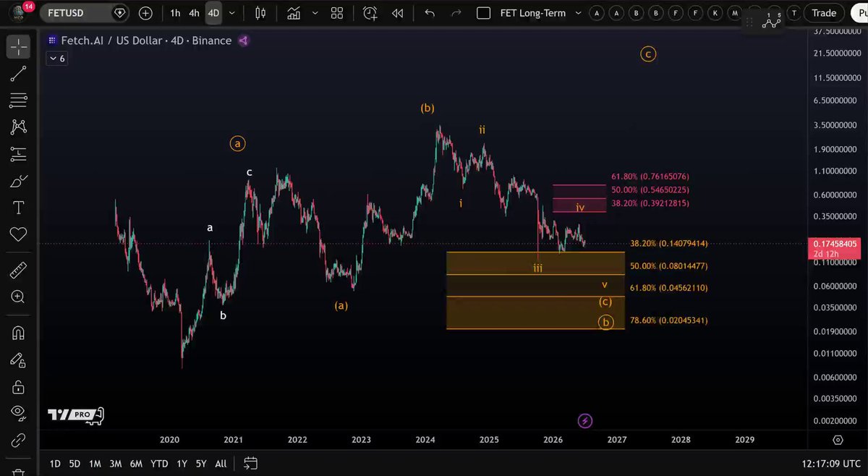Set date range to All
868x476 pixels.
pyautogui.click(x=221, y=463)
